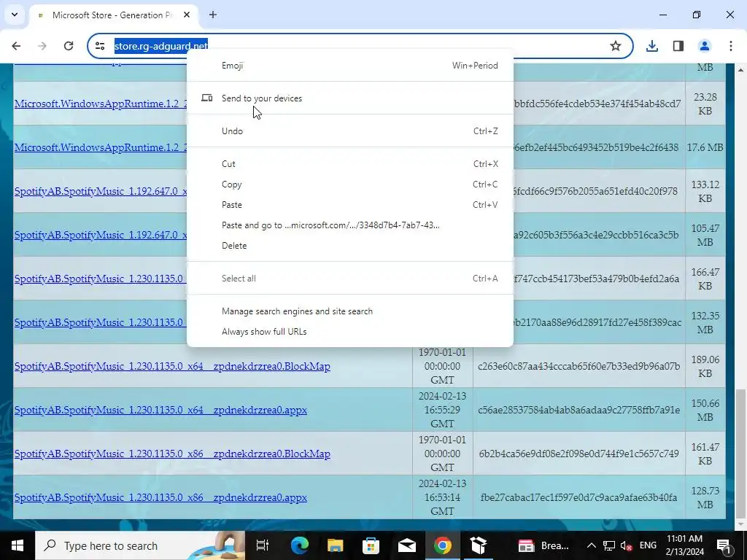Open SpotifyMusic 1.230.1135.0 link in the 132.35 MB row

pyautogui.click(x=101, y=322)
